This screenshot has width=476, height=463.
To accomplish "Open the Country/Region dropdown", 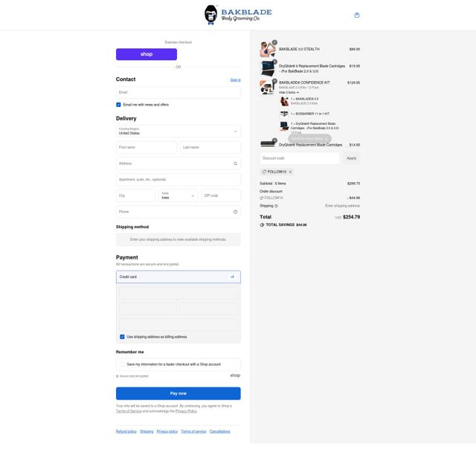I will [x=178, y=132].
